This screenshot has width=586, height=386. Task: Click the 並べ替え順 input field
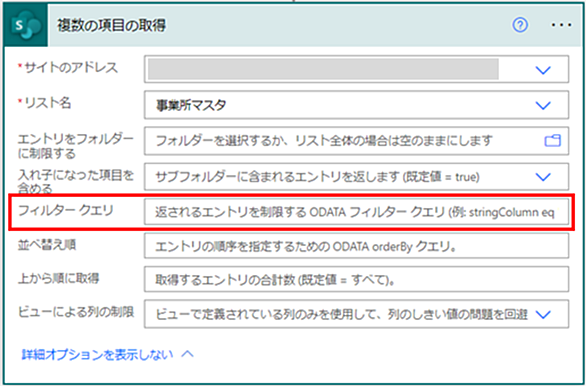click(x=357, y=246)
